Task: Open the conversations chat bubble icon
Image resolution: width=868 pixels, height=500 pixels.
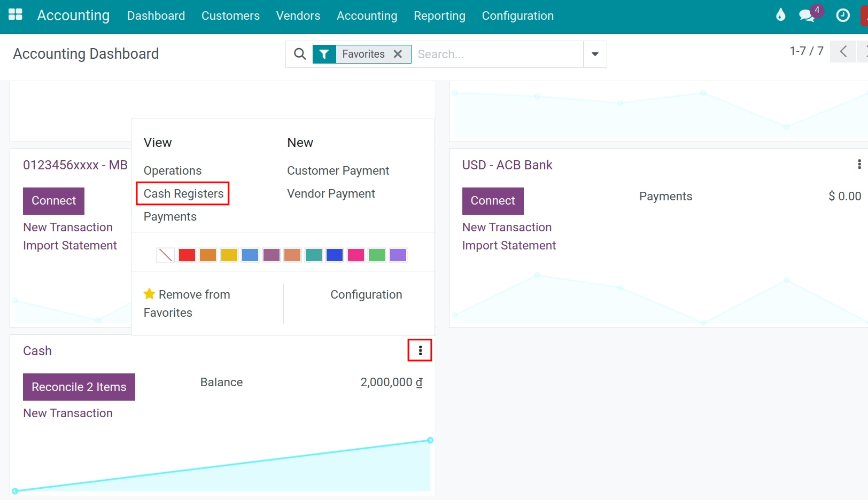Action: click(x=807, y=15)
